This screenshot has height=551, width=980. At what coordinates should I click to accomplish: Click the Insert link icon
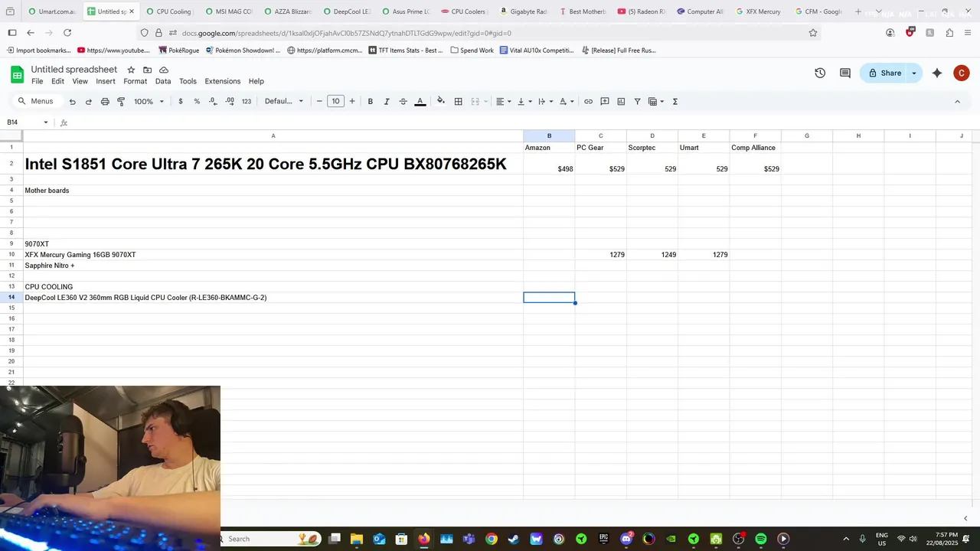pyautogui.click(x=588, y=102)
